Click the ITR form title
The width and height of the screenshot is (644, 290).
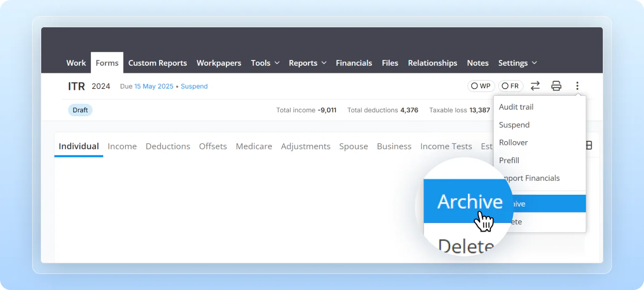pyautogui.click(x=77, y=86)
